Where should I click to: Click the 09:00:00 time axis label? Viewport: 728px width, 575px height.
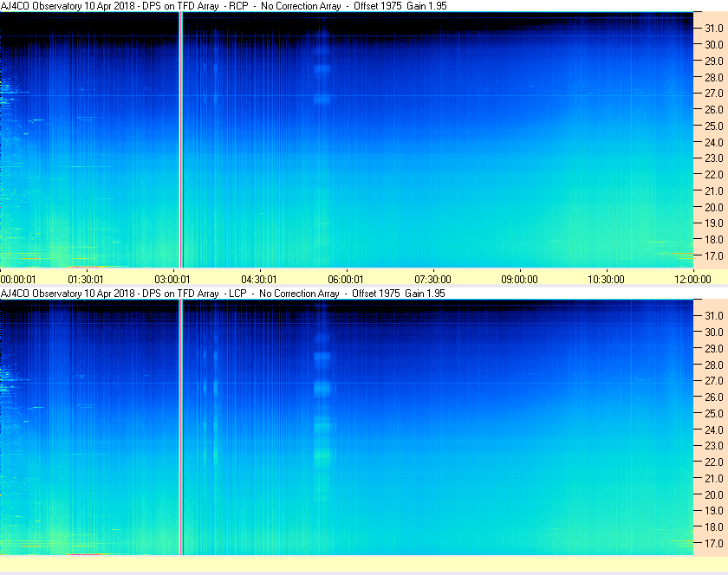(x=519, y=280)
